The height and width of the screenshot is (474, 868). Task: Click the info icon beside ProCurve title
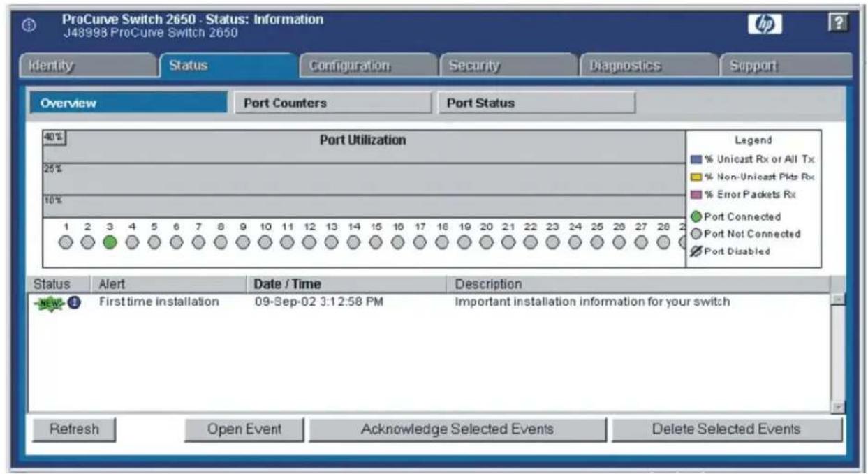point(29,25)
